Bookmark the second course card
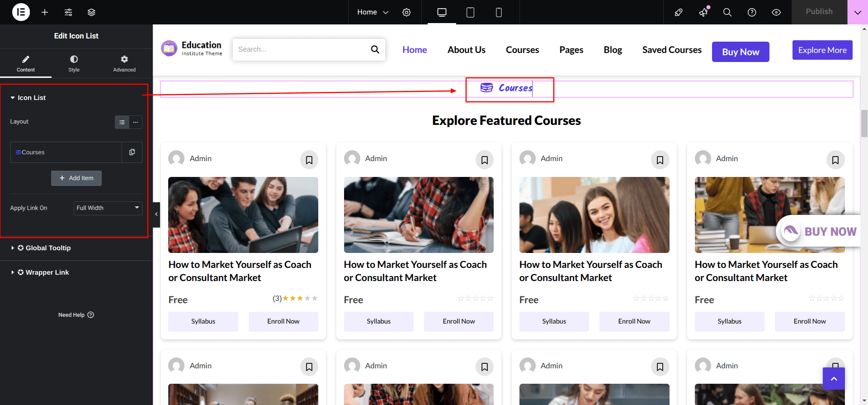This screenshot has height=405, width=868. [485, 160]
